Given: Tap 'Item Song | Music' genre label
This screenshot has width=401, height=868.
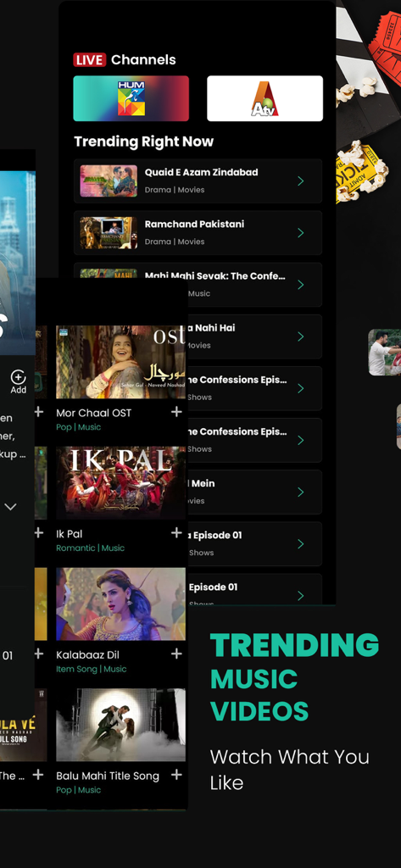Looking at the screenshot, I should point(92,669).
